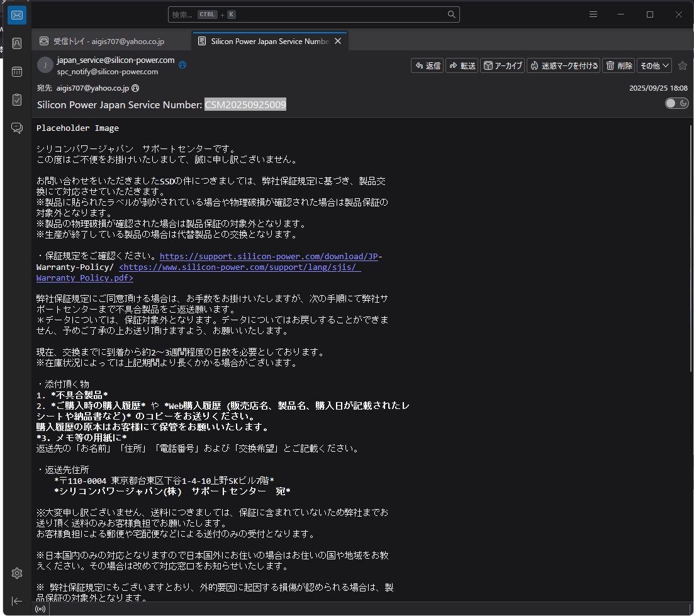The width and height of the screenshot is (694, 616).
Task: Collapse the spaces toolbar
Action: pos(17,602)
